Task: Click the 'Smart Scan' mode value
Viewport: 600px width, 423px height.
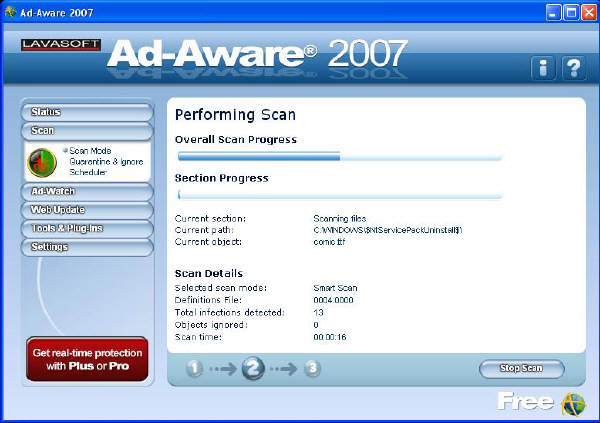Action: 335,288
